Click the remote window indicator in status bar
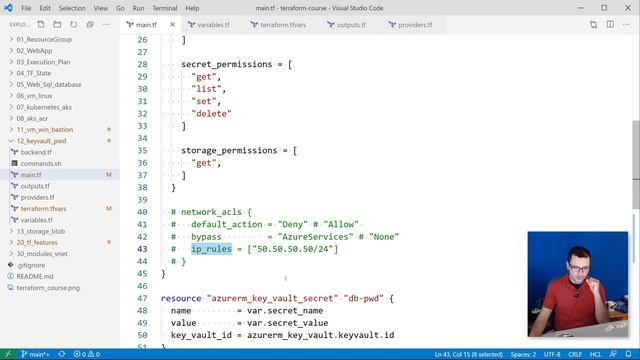 (8, 354)
